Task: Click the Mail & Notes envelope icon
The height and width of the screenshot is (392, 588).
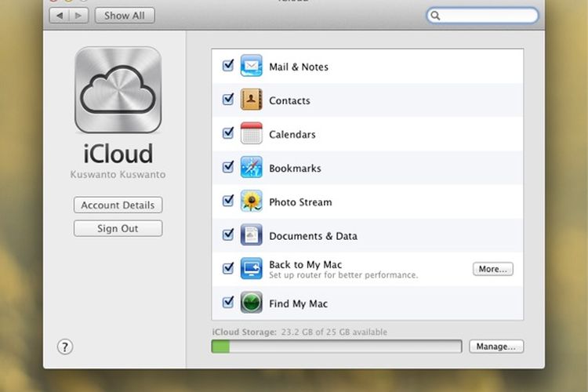Action: (251, 66)
